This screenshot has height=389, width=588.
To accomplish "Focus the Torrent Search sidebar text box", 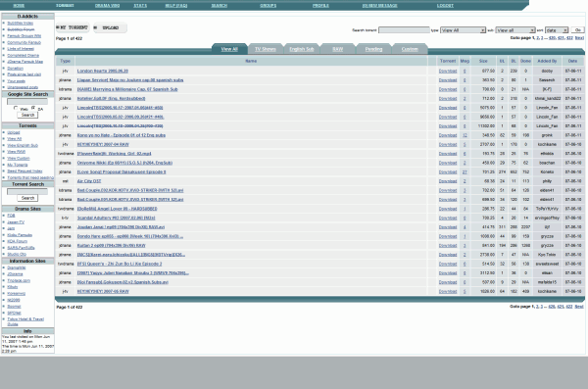I will point(27,191).
